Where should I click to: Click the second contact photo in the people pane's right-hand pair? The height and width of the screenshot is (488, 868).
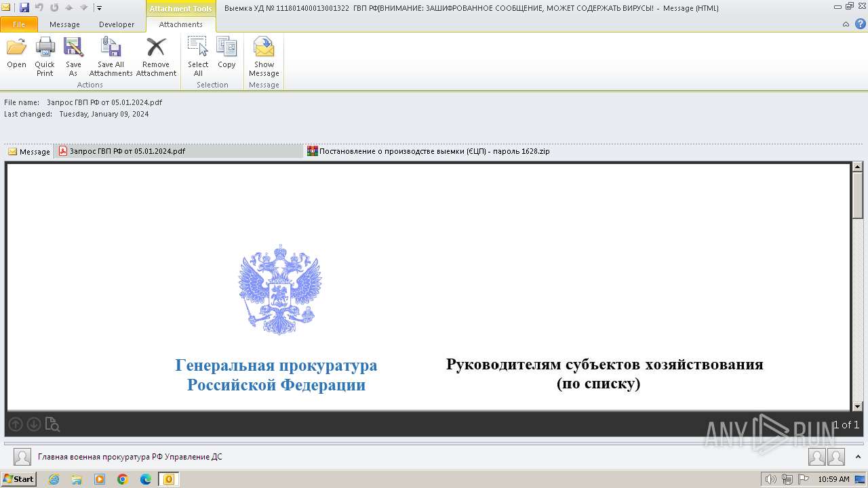pyautogui.click(x=836, y=457)
